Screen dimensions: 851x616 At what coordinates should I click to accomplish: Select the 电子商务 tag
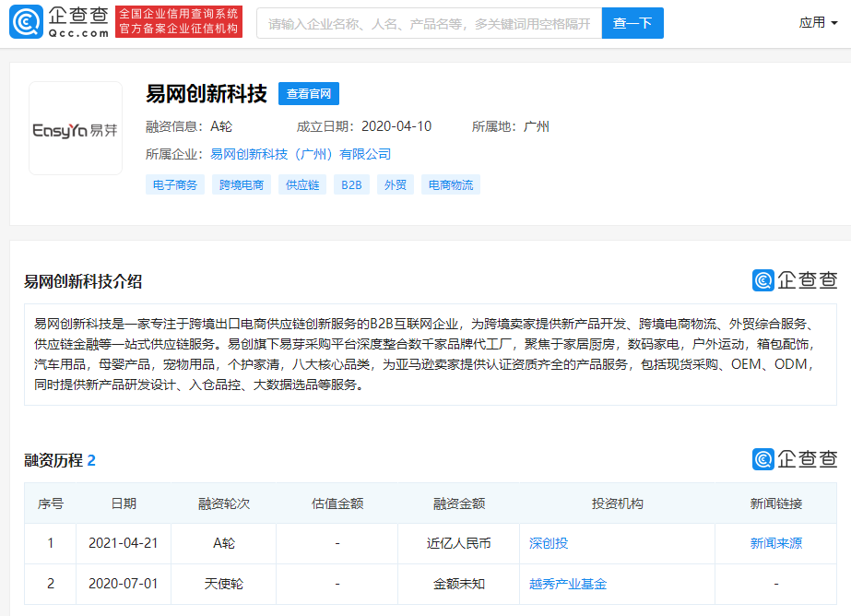(175, 185)
